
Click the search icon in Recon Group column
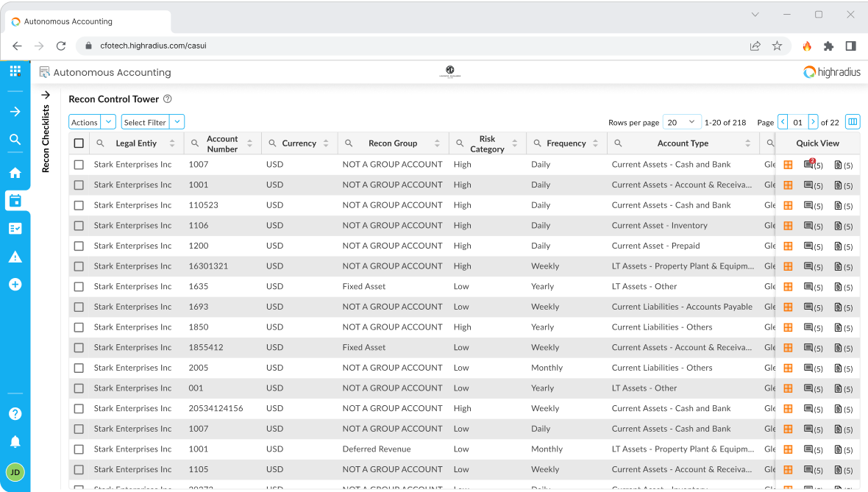[x=349, y=143]
